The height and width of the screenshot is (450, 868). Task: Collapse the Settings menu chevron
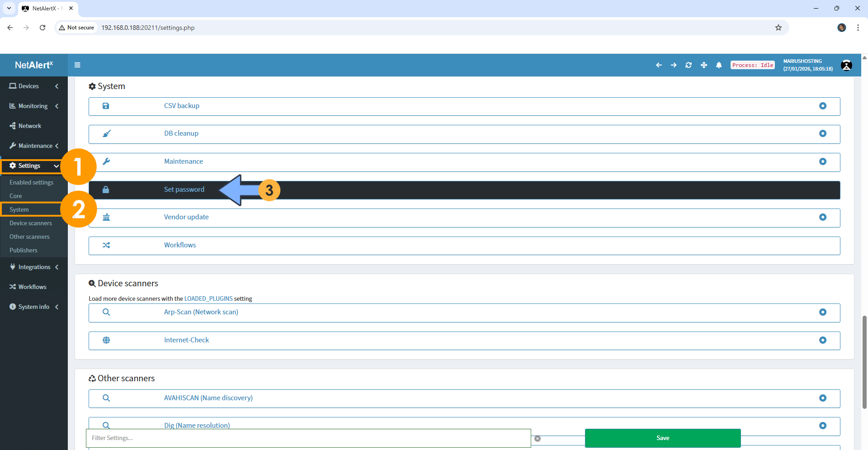click(x=56, y=166)
